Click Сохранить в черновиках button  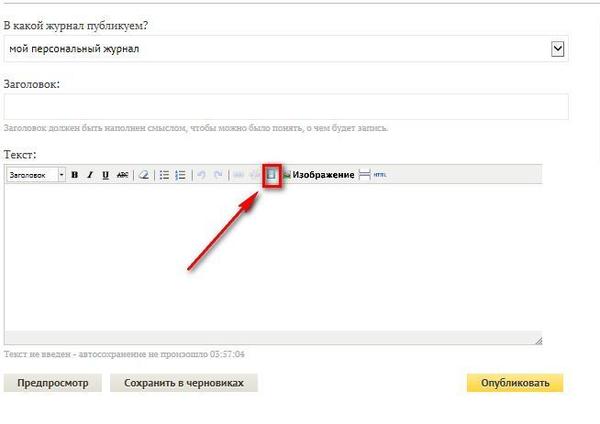click(184, 383)
